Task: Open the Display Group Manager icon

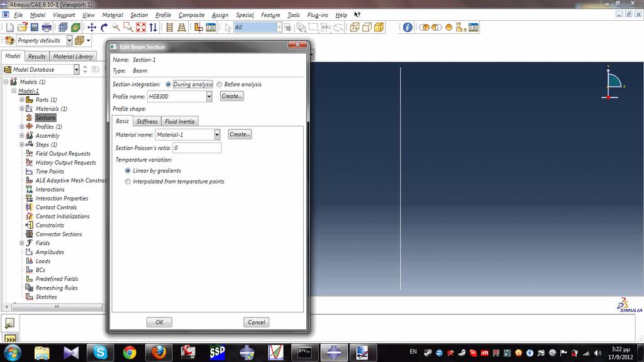Action: [x=474, y=28]
